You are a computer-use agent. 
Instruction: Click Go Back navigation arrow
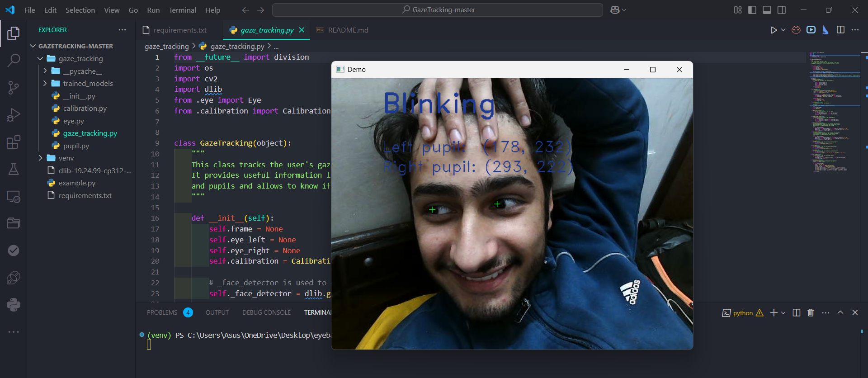pyautogui.click(x=245, y=10)
